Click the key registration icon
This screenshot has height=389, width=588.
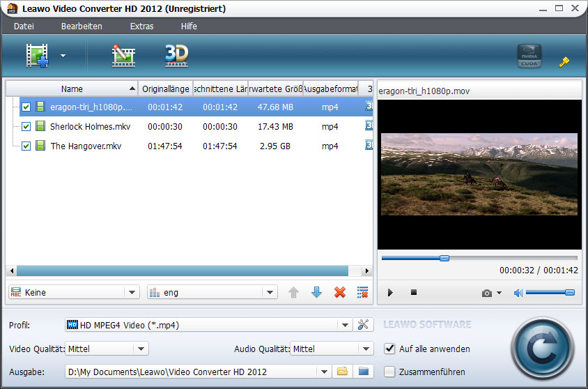pos(564,61)
